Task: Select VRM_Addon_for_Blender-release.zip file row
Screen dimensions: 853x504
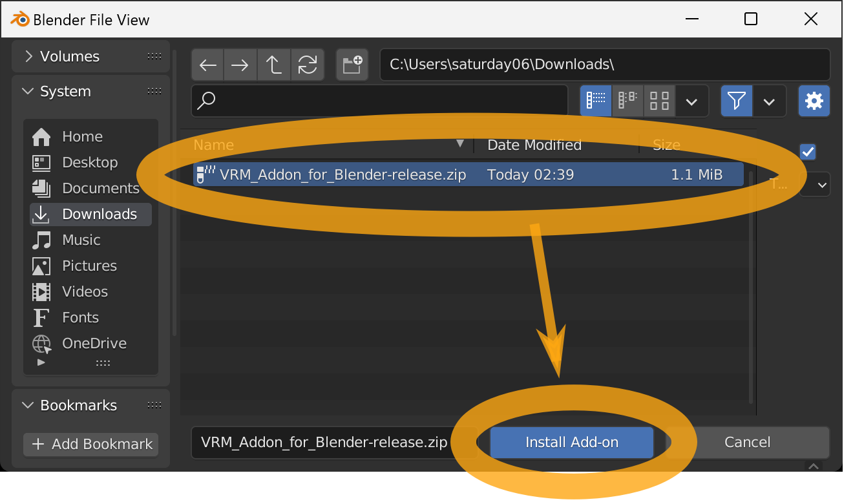Action: click(468, 174)
